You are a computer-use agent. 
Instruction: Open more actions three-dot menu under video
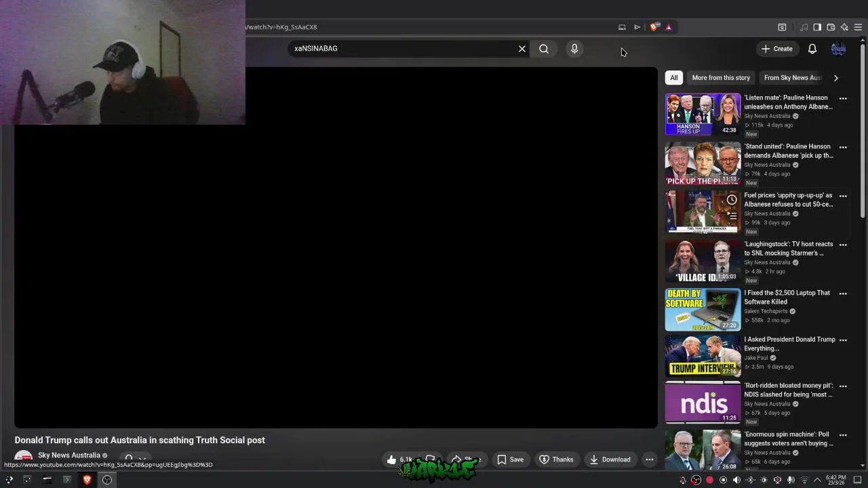(x=650, y=460)
